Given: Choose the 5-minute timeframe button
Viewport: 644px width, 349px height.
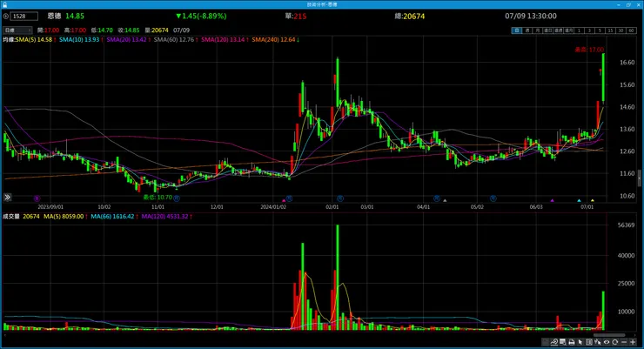Looking at the screenshot, I should tap(600, 30).
